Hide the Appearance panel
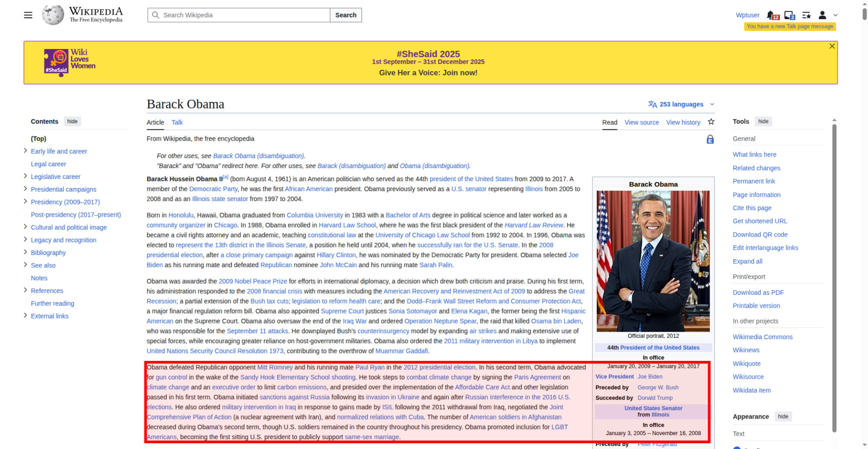The image size is (868, 449). pos(783,416)
